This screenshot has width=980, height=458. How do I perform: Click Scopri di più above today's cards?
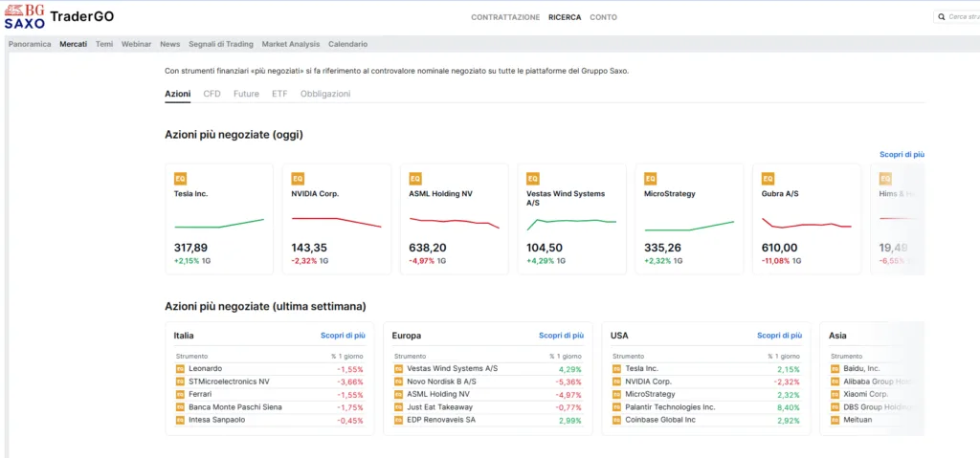902,154
